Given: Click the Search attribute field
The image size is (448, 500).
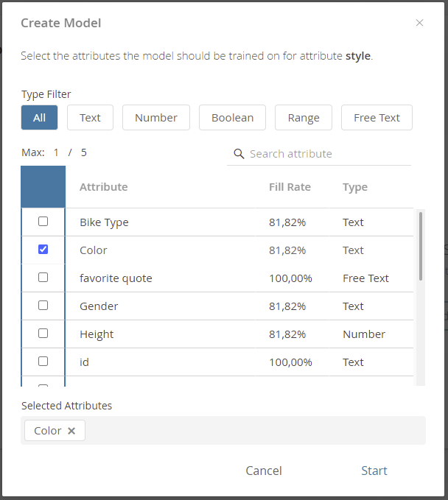Looking at the screenshot, I should [319, 154].
